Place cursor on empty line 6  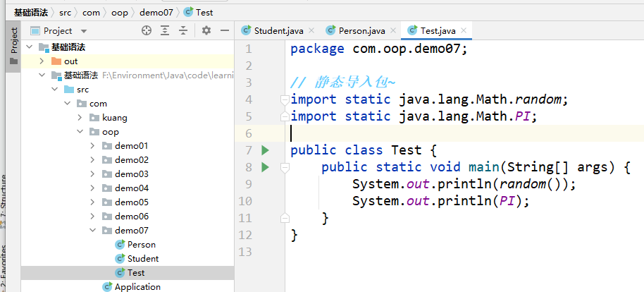click(x=464, y=133)
